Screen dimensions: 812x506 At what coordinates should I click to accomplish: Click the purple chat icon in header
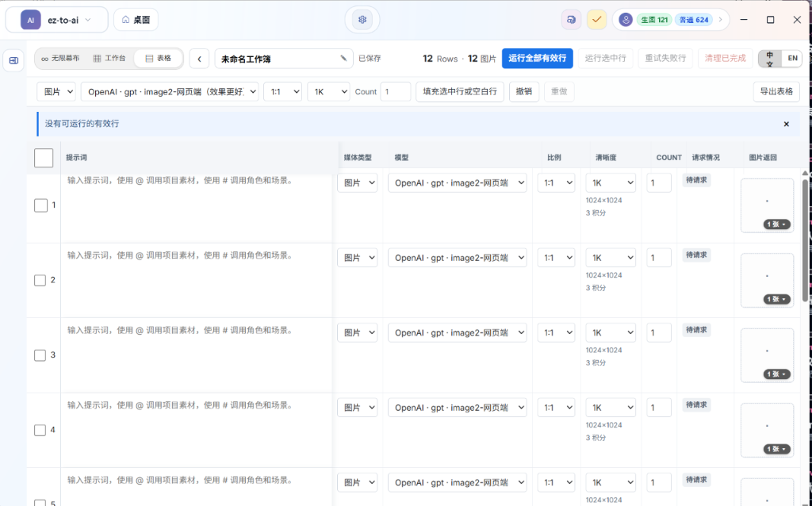coord(571,20)
